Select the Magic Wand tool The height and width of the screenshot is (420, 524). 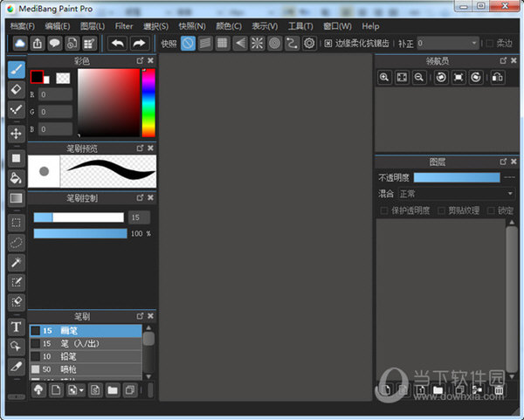[16, 262]
